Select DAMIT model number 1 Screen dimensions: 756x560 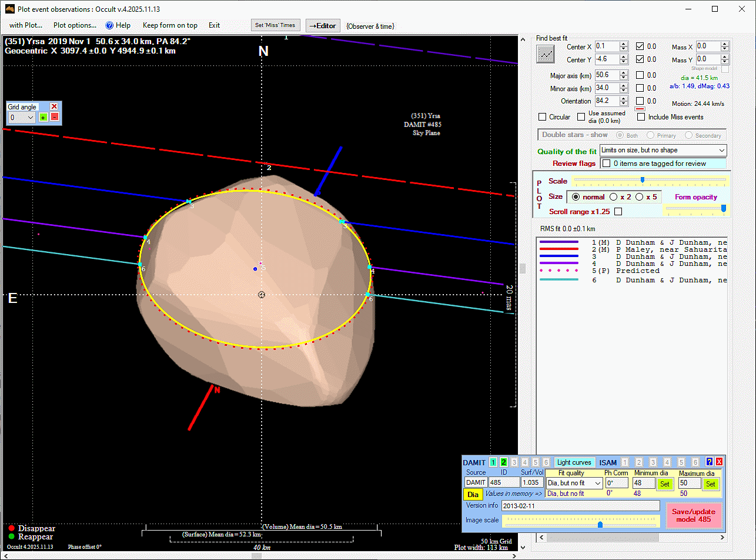pos(493,462)
